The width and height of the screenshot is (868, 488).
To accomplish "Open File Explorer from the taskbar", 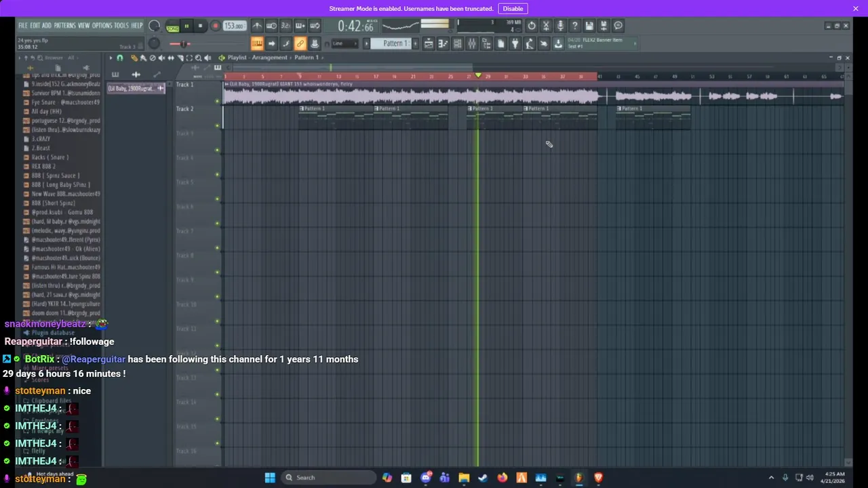I will tap(464, 477).
